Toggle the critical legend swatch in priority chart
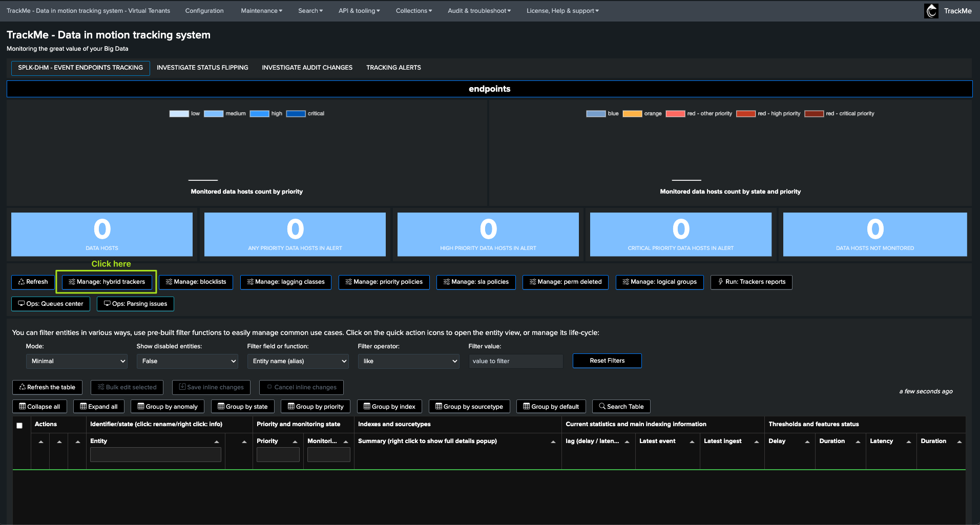 click(x=296, y=114)
